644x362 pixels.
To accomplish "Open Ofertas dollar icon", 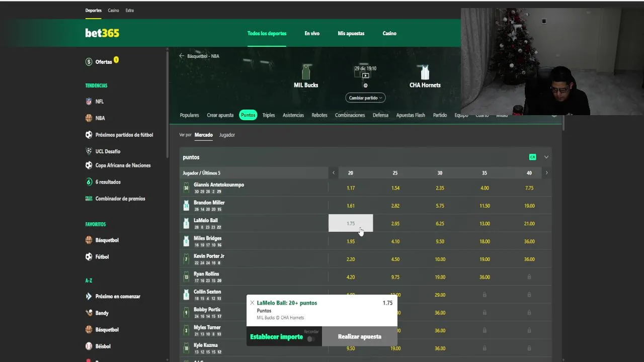I will [x=89, y=62].
